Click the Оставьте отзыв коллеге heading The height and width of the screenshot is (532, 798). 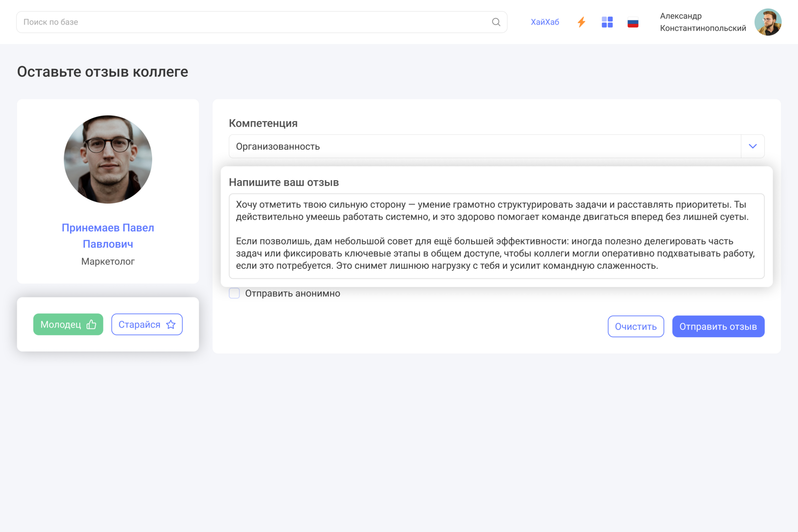[x=103, y=72]
